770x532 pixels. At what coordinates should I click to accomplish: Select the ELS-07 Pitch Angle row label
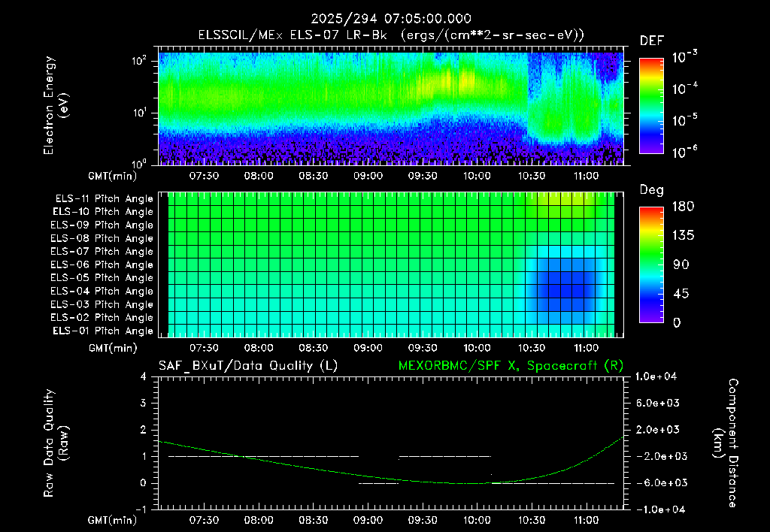click(102, 251)
